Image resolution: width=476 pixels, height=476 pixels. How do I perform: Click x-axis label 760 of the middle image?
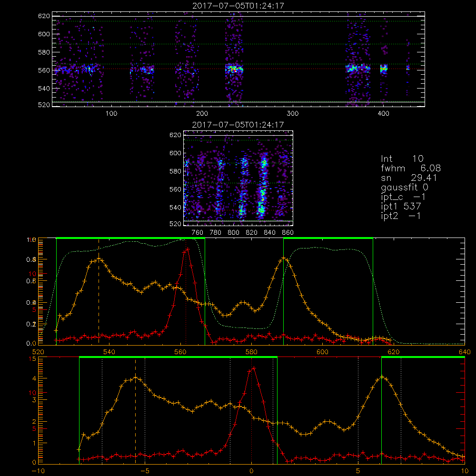pos(198,233)
